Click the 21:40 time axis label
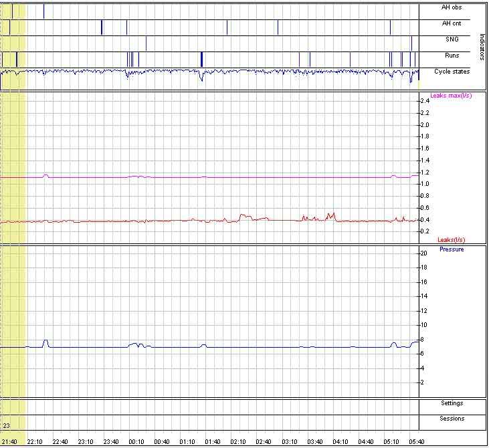This screenshot has width=489, height=448. click(x=9, y=442)
